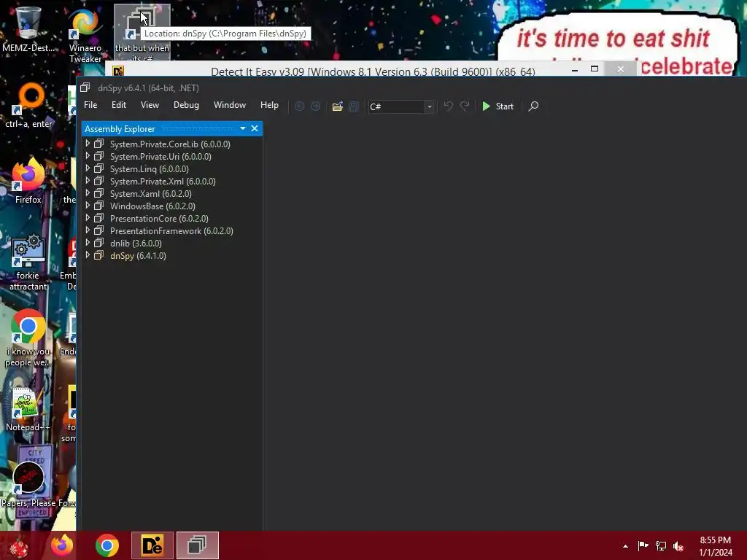This screenshot has width=747, height=560.
Task: Expand System.Private.Uri node
Action: point(88,156)
